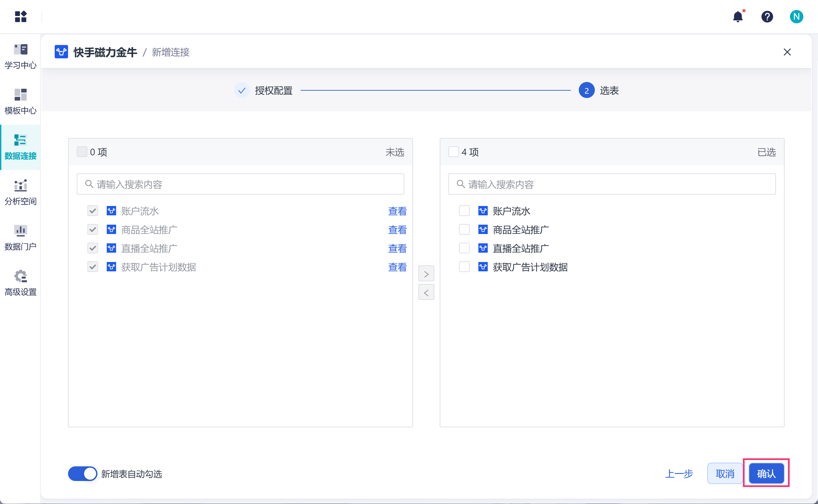818x504 pixels.
Task: Focus the search box in 已选 panel
Action: pyautogui.click(x=612, y=184)
